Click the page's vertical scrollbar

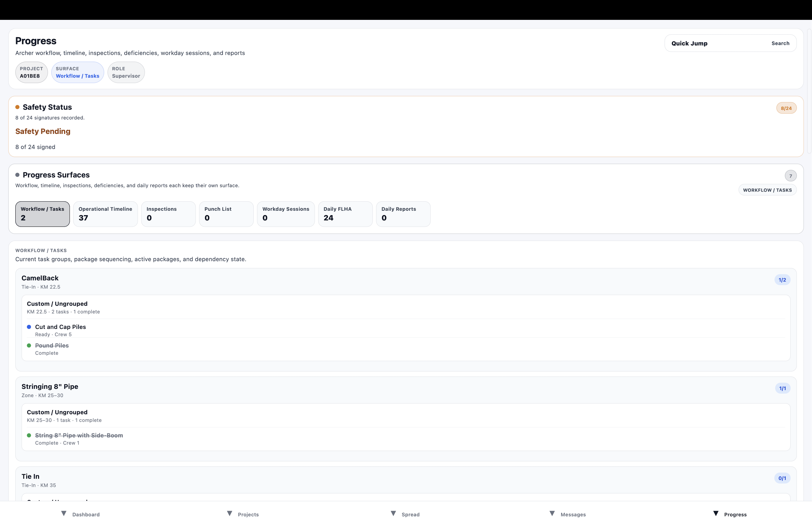click(809, 91)
